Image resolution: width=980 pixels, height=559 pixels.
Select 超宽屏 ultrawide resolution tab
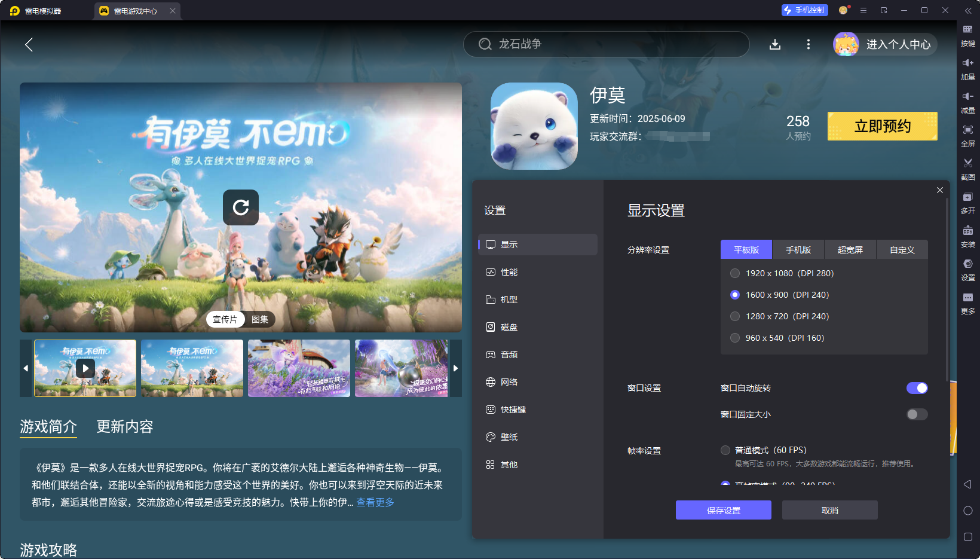[x=850, y=250]
